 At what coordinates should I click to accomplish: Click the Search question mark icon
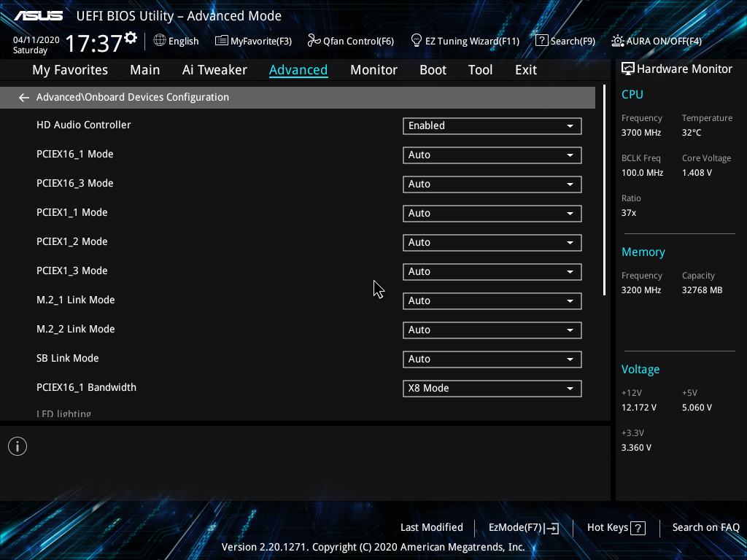pyautogui.click(x=542, y=41)
